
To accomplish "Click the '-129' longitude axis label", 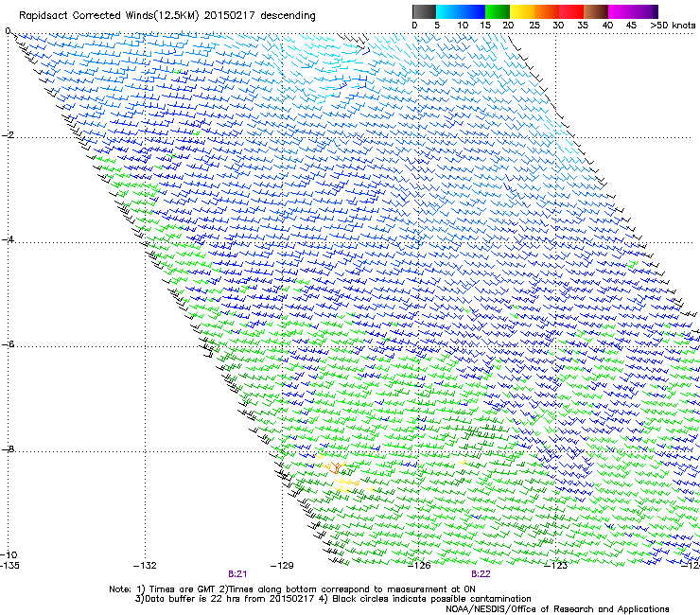I will pyautogui.click(x=282, y=566).
